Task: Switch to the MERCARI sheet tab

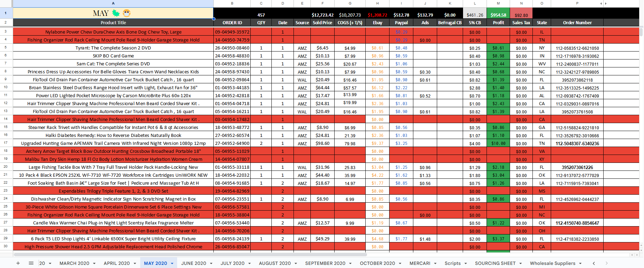Action: pyautogui.click(x=420, y=263)
